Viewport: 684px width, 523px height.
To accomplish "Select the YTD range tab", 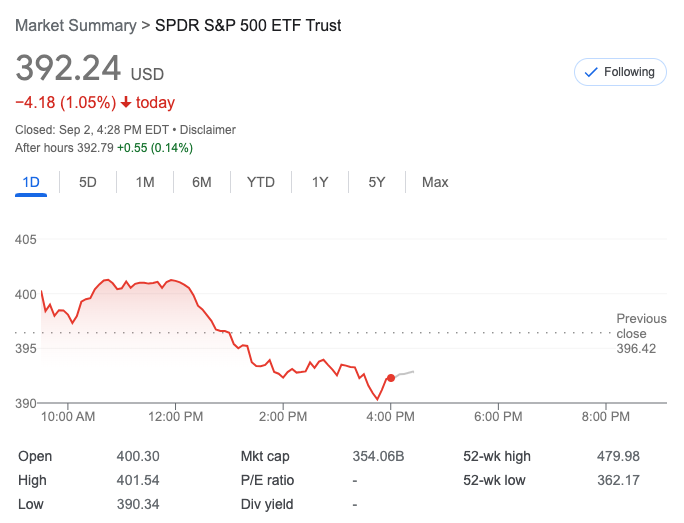I will 261,182.
